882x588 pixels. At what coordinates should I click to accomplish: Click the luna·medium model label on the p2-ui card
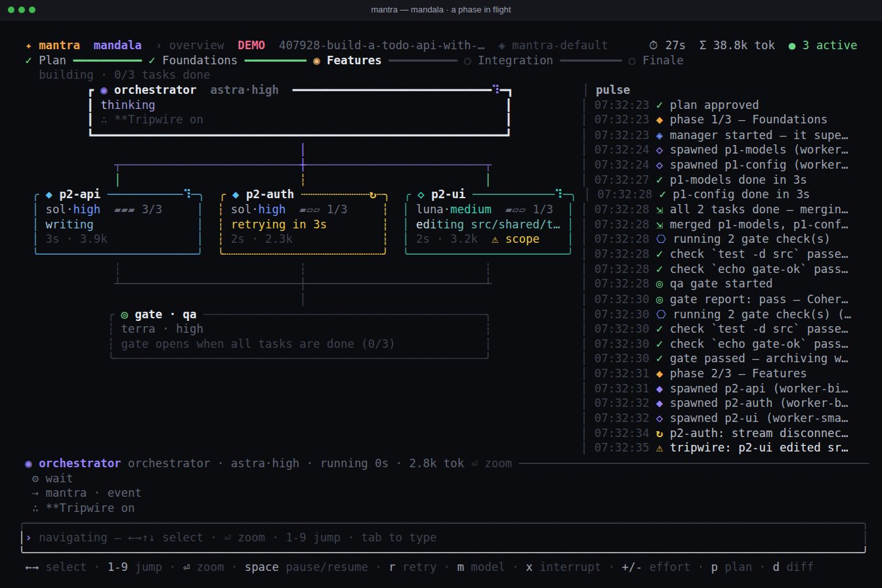pos(454,209)
